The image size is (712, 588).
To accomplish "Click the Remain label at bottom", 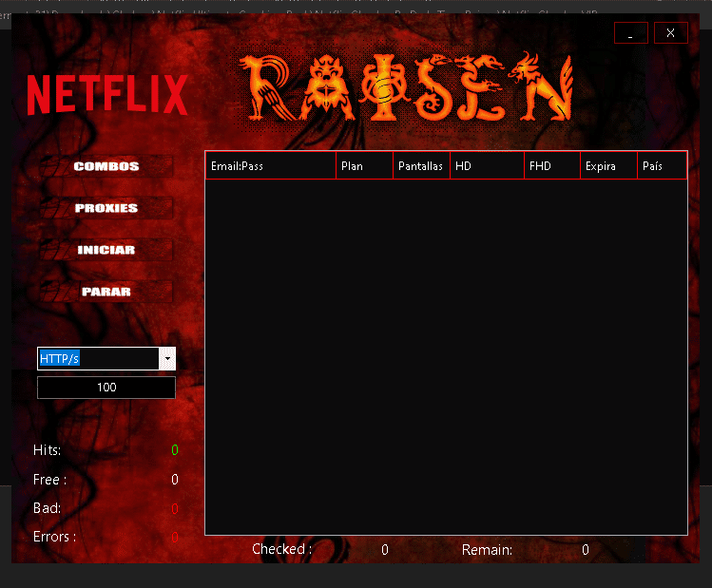I will pos(487,550).
